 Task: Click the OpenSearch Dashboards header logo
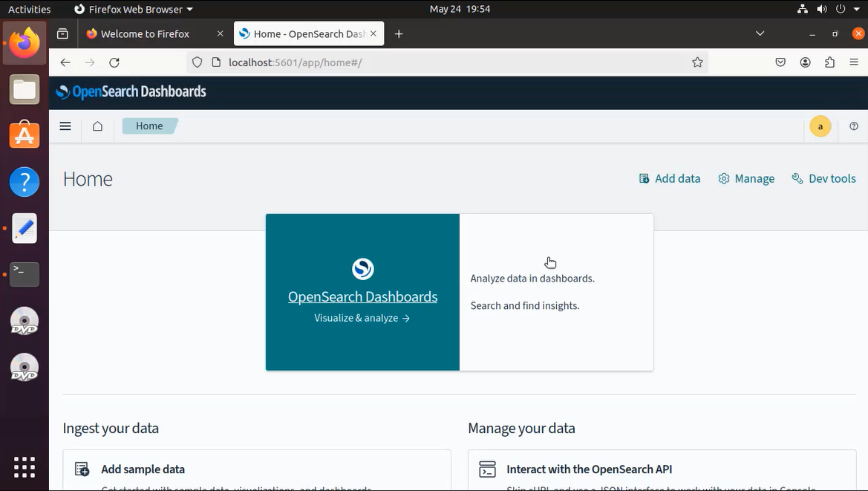pos(131,92)
